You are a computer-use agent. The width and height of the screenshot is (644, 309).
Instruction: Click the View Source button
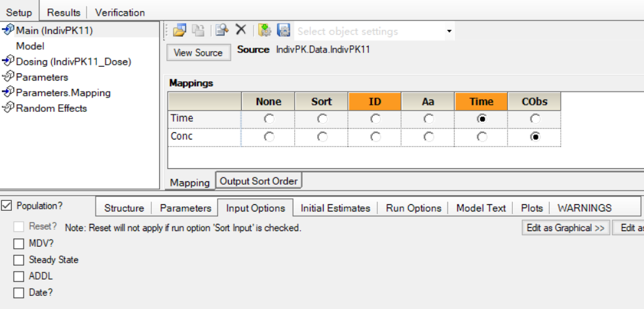pos(199,52)
